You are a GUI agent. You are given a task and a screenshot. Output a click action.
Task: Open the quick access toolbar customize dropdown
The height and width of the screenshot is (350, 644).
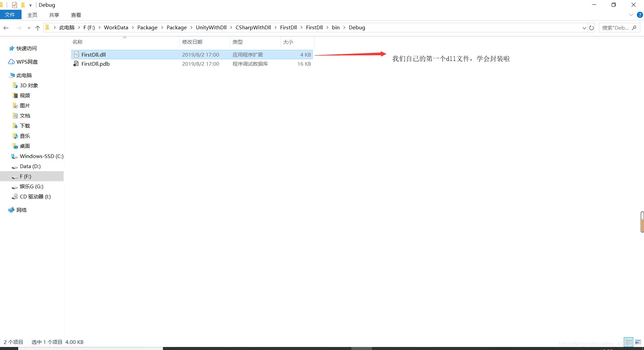[x=30, y=5]
